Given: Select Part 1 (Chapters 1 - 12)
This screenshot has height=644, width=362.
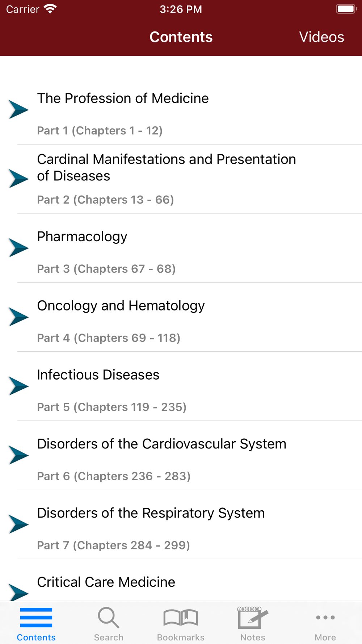Looking at the screenshot, I should (x=100, y=130).
